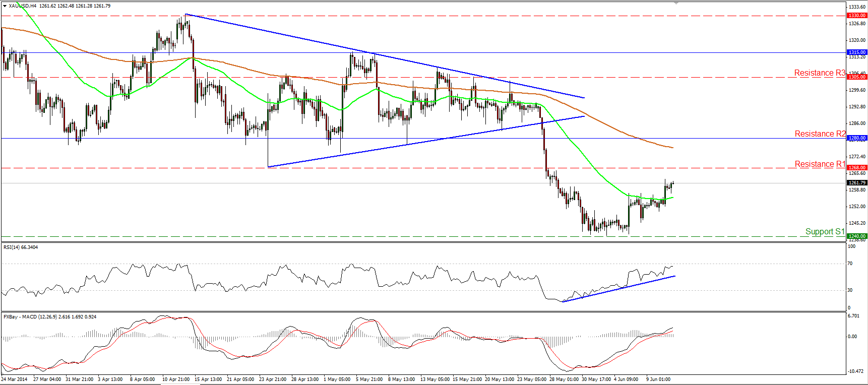Select the ascending lower blue triangle trendline
The width and height of the screenshot is (868, 385).
(426, 142)
